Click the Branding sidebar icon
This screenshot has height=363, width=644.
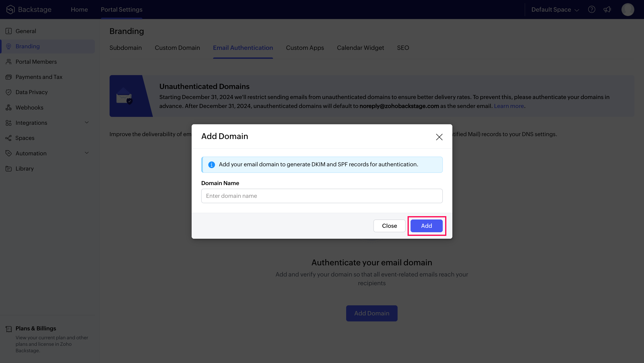8,46
